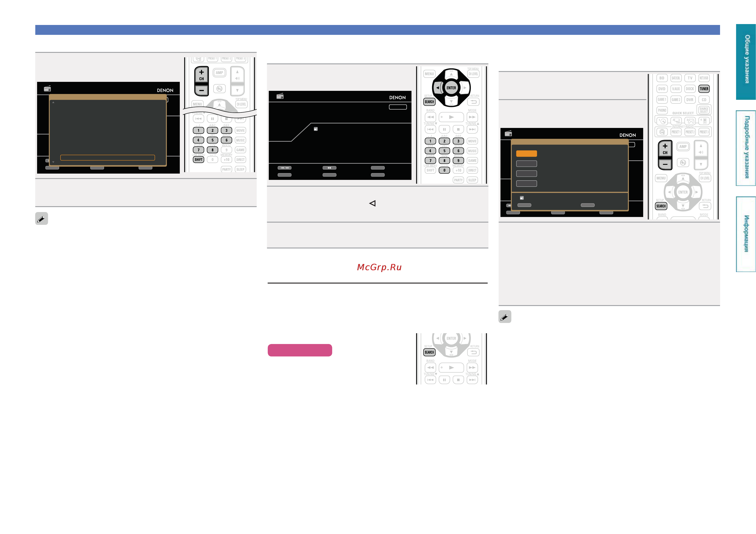This screenshot has height=534, width=756.
Task: Click the SOURCE SELECT button
Action: pyautogui.click(x=704, y=110)
